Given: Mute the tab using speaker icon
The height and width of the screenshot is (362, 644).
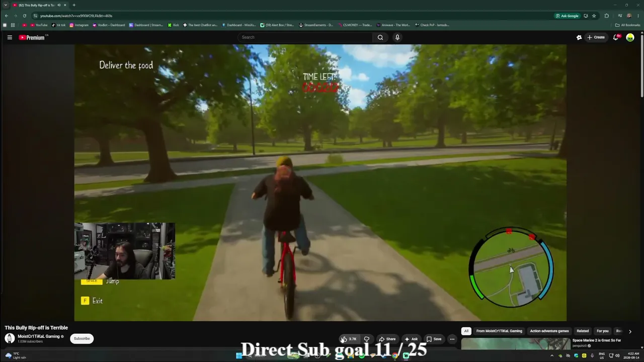Looking at the screenshot, I should pyautogui.click(x=59, y=5).
